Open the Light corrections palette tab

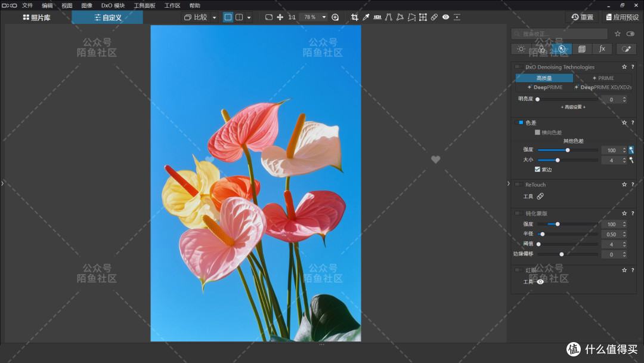point(521,49)
